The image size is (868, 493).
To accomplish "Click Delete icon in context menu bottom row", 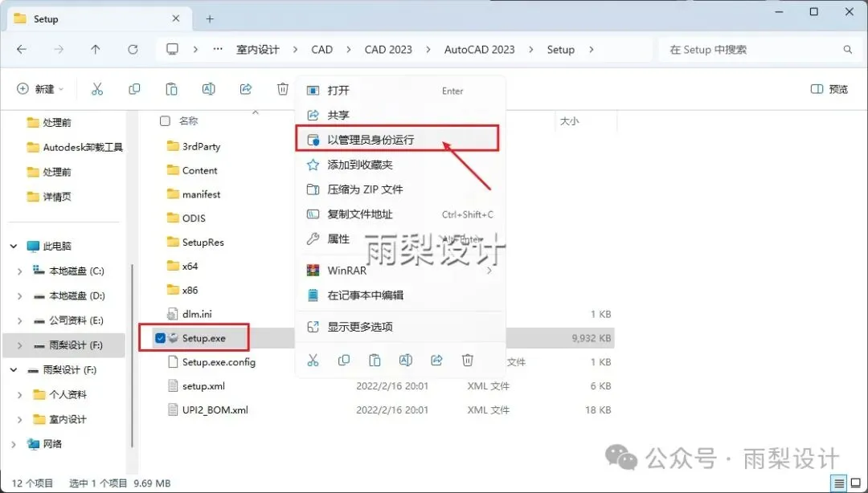I will tap(468, 361).
